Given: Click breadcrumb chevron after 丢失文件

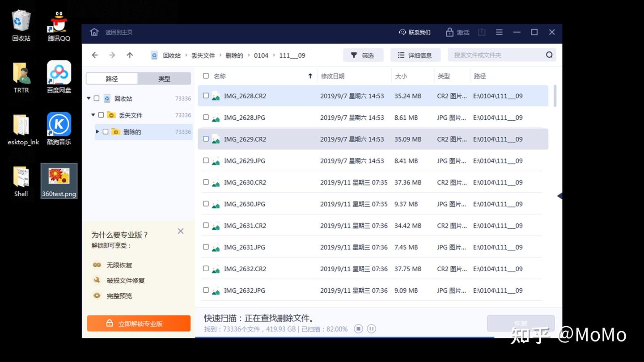Looking at the screenshot, I should 220,55.
